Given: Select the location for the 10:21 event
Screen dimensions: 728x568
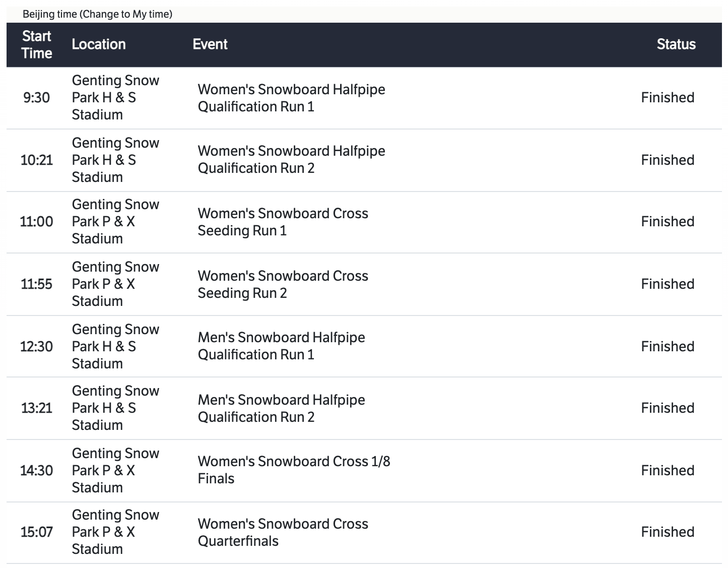Looking at the screenshot, I should pyautogui.click(x=115, y=160).
